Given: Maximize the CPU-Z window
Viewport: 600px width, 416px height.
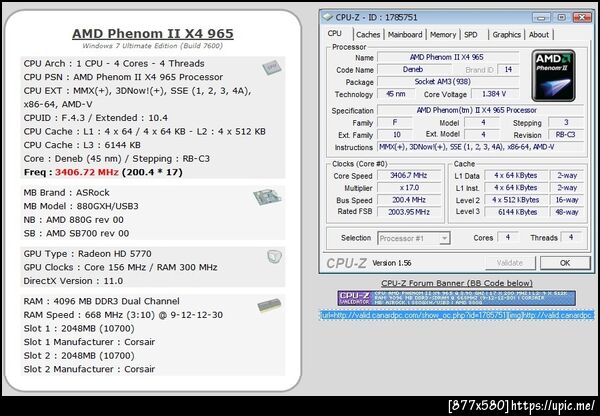Looking at the screenshot, I should (x=561, y=17).
